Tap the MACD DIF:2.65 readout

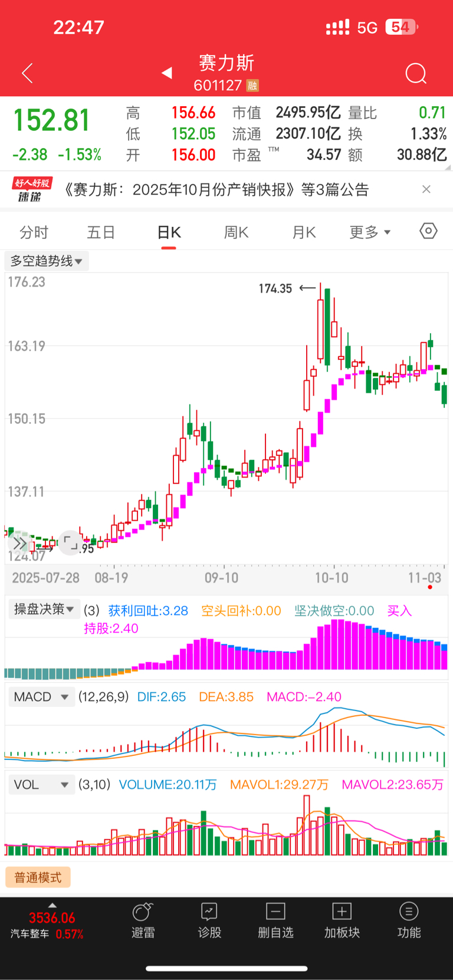[x=162, y=697]
